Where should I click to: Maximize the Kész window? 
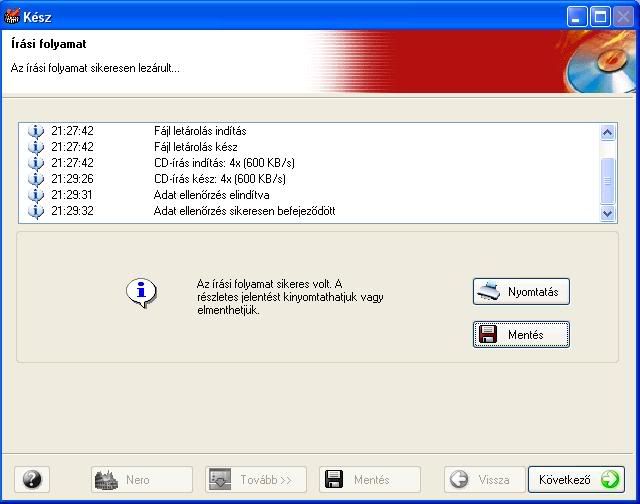[x=599, y=16]
